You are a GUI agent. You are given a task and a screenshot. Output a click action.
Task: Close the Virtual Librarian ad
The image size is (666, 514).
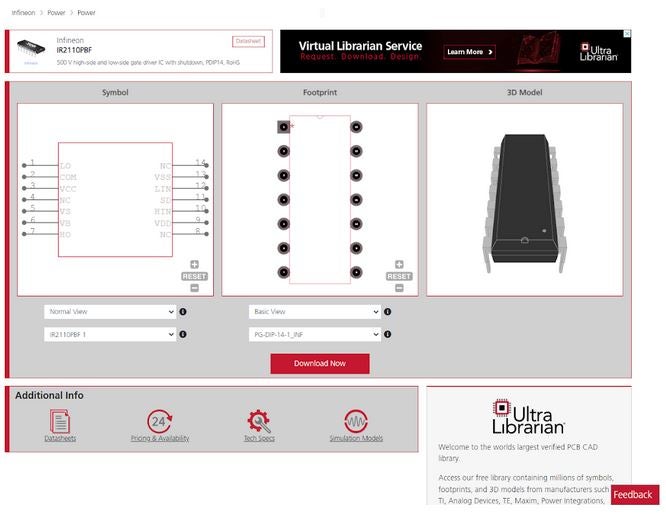pos(627,34)
